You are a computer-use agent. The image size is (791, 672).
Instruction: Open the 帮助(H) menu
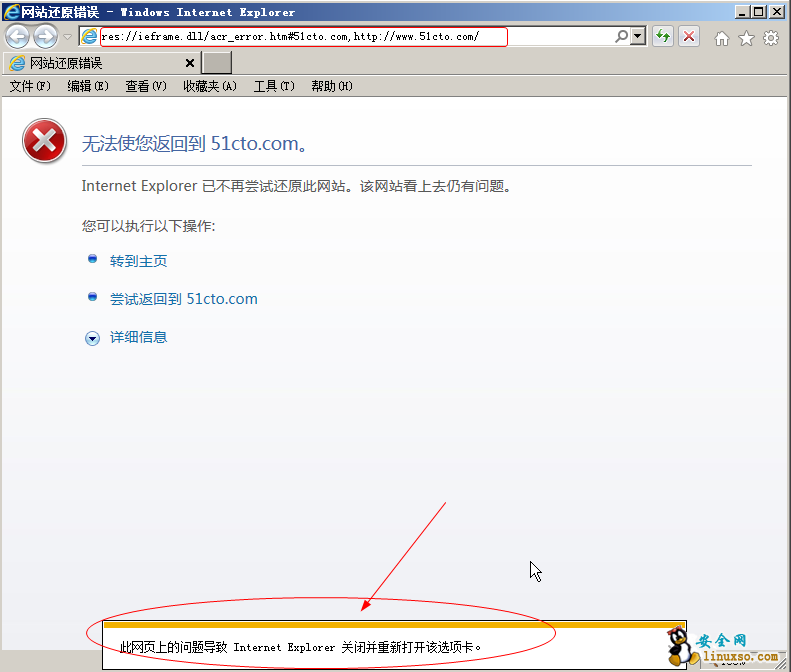332,86
